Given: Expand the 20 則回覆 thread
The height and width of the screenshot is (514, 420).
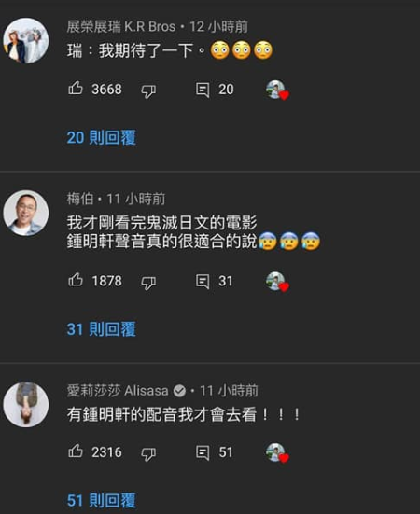Looking at the screenshot, I should click(x=102, y=137).
